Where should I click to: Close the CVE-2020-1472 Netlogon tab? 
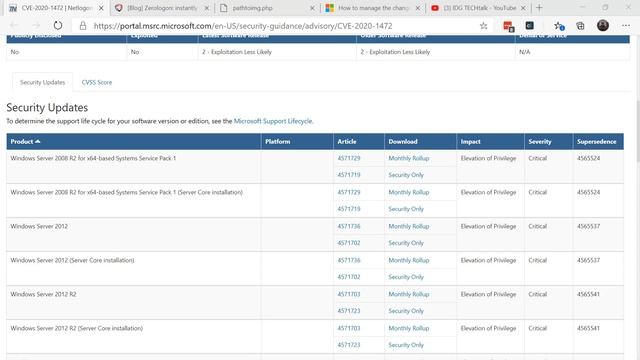[x=101, y=8]
